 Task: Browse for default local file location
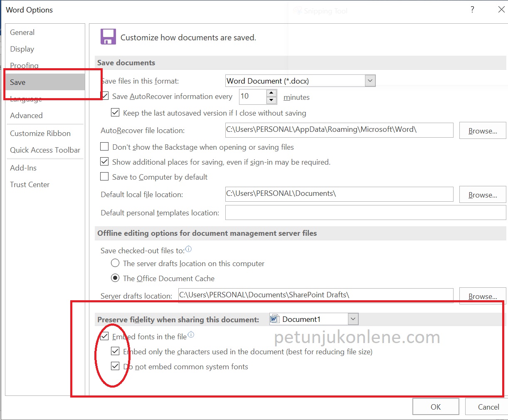(483, 195)
